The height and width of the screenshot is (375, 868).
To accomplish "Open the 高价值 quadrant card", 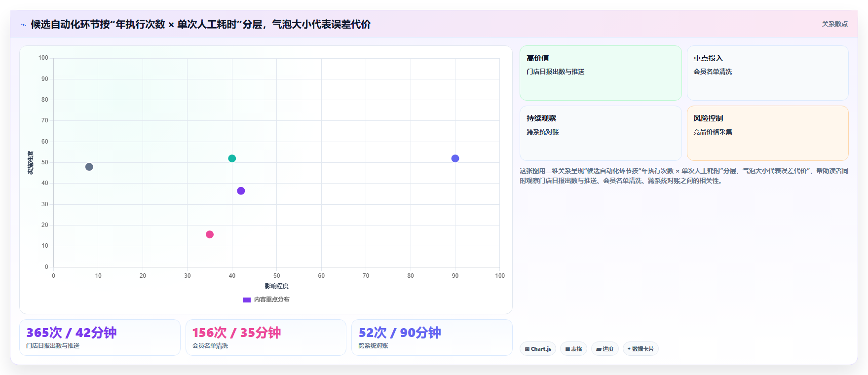I will click(x=601, y=73).
